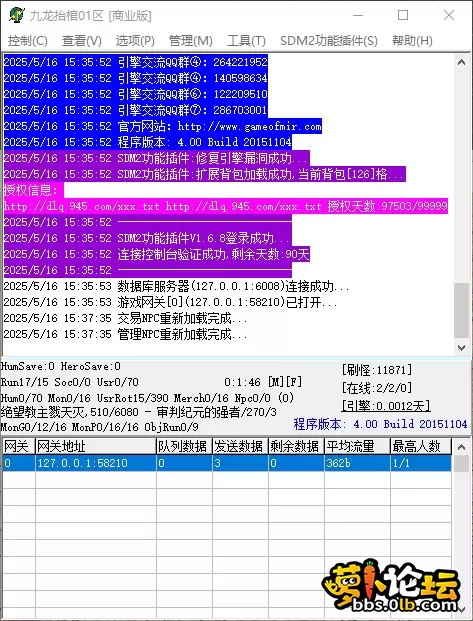The width and height of the screenshot is (473, 621).
Task: Click the 平均流量 column header
Action: pos(357,446)
